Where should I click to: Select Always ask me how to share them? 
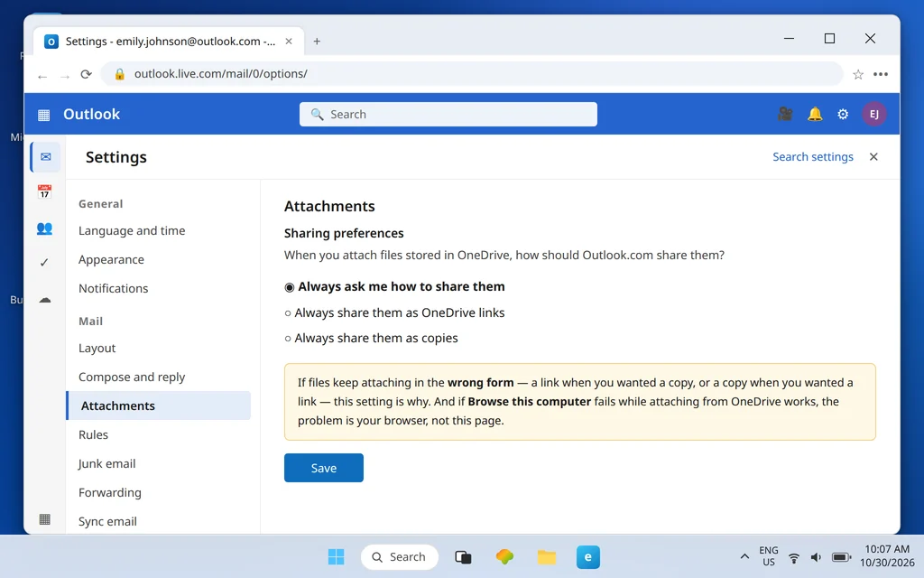(x=394, y=286)
